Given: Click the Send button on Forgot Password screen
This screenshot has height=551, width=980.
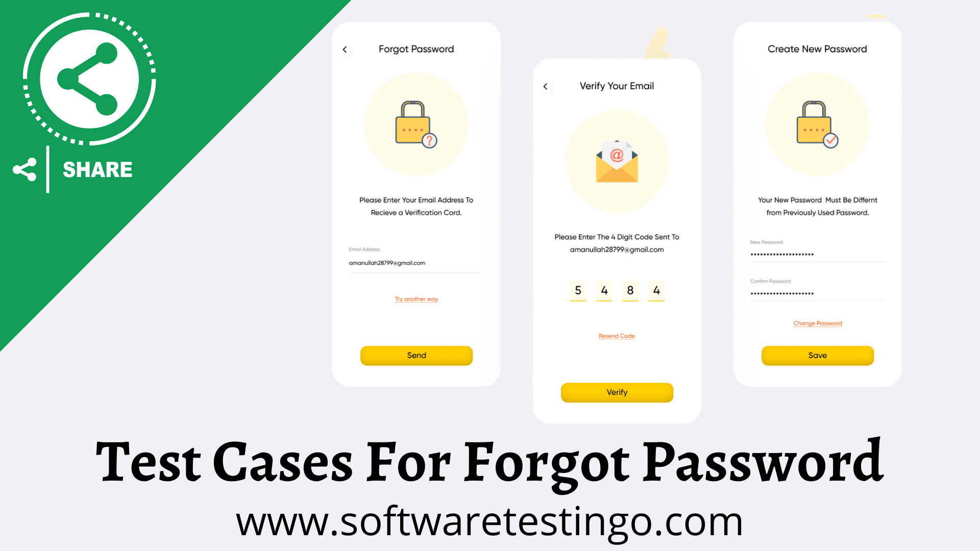Looking at the screenshot, I should (415, 355).
